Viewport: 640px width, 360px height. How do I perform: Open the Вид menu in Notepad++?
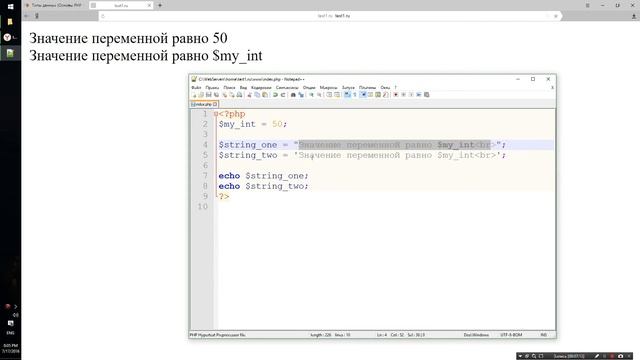(x=243, y=87)
